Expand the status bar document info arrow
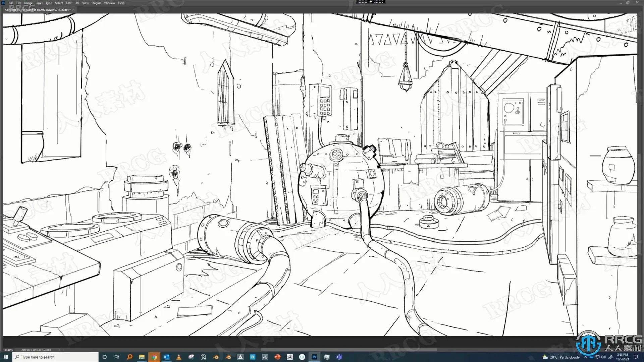Image resolution: width=644 pixels, height=362 pixels. (x=59, y=350)
